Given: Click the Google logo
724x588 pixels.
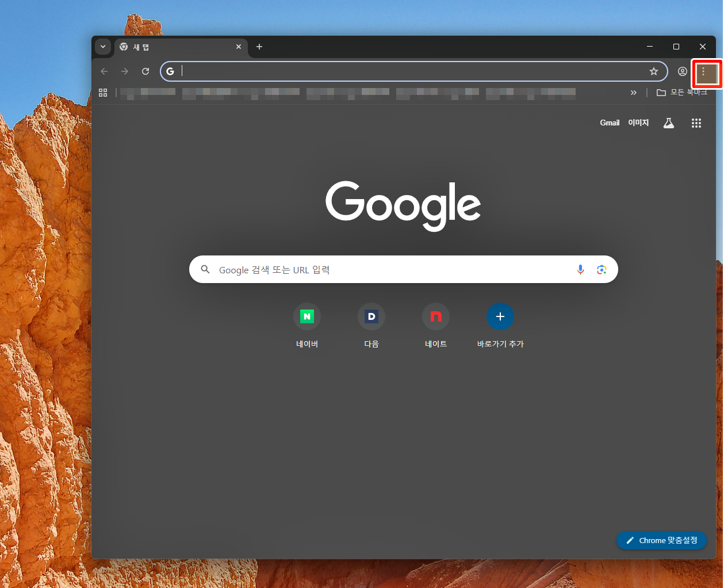Looking at the screenshot, I should pos(403,206).
